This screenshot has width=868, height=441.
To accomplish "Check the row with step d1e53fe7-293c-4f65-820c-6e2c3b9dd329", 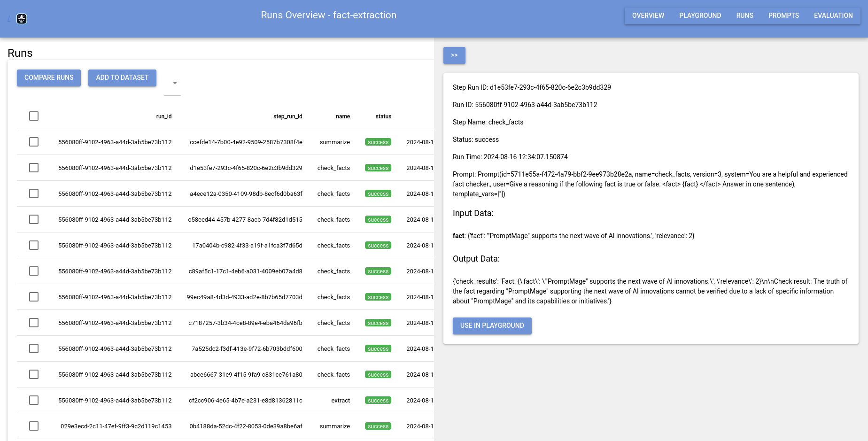I will coord(34,168).
